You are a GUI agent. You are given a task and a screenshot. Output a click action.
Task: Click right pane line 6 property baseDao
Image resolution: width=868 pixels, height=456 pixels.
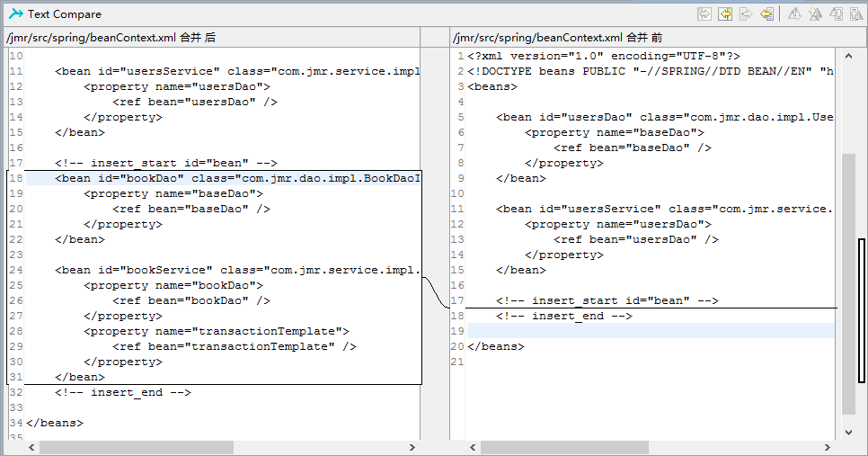pyautogui.click(x=615, y=132)
